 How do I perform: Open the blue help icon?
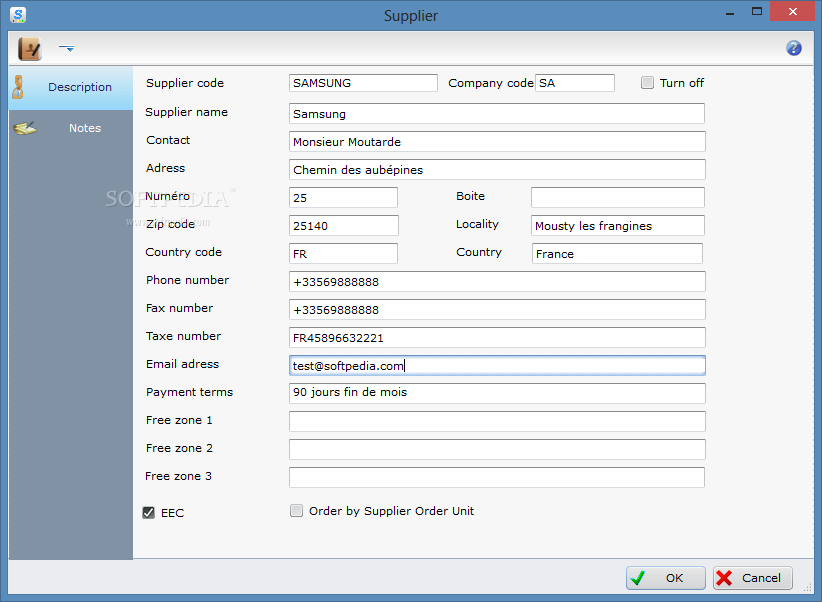pos(794,48)
